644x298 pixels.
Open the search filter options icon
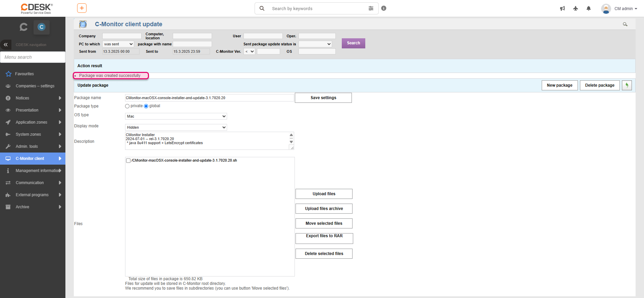[371, 8]
